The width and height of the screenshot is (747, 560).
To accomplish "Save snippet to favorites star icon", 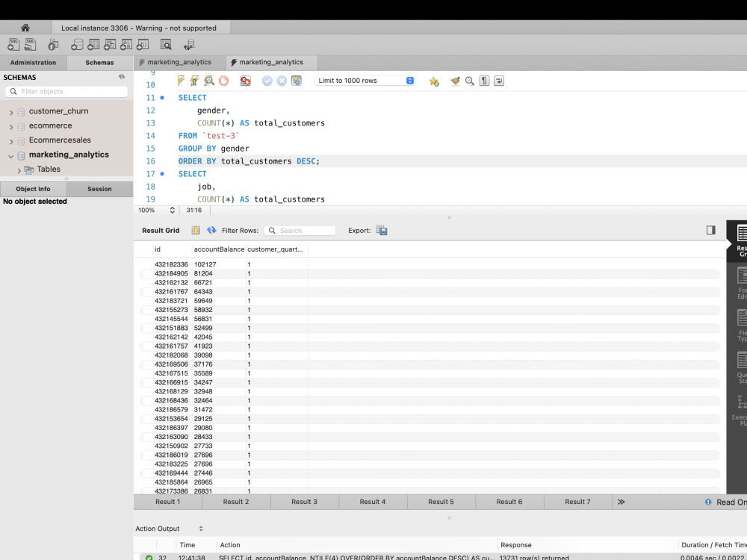I will [x=434, y=81].
